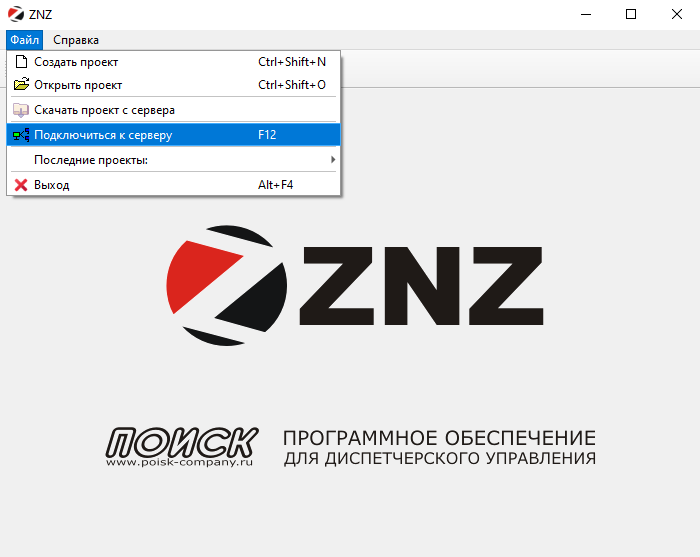Select the Подключиться к серверу label
Screen dimensions: 700x557
(103, 135)
